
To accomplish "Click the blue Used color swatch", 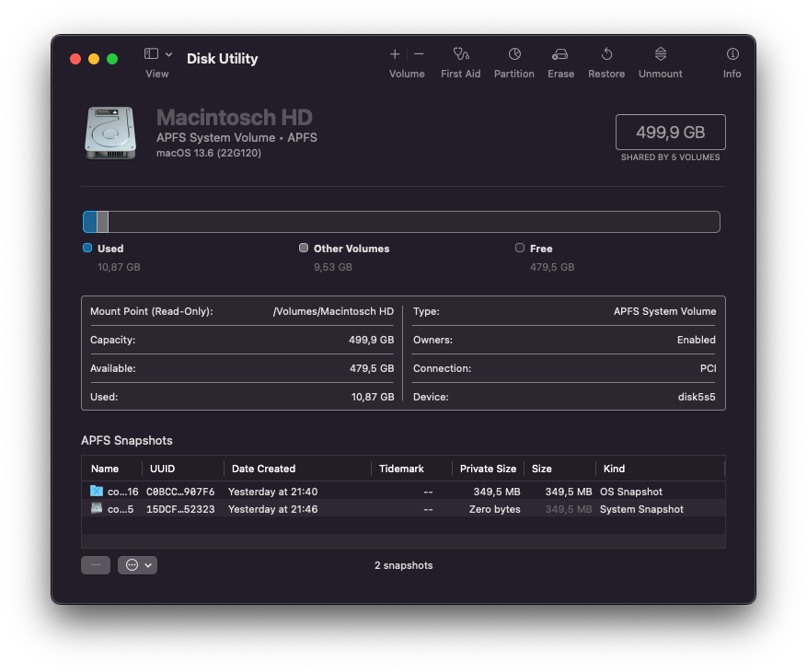I will pyautogui.click(x=87, y=249).
